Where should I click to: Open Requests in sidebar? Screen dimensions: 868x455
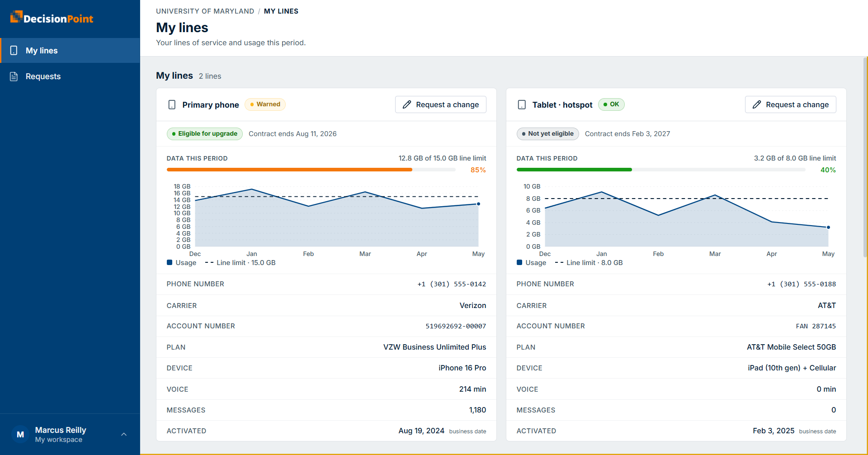[70, 76]
